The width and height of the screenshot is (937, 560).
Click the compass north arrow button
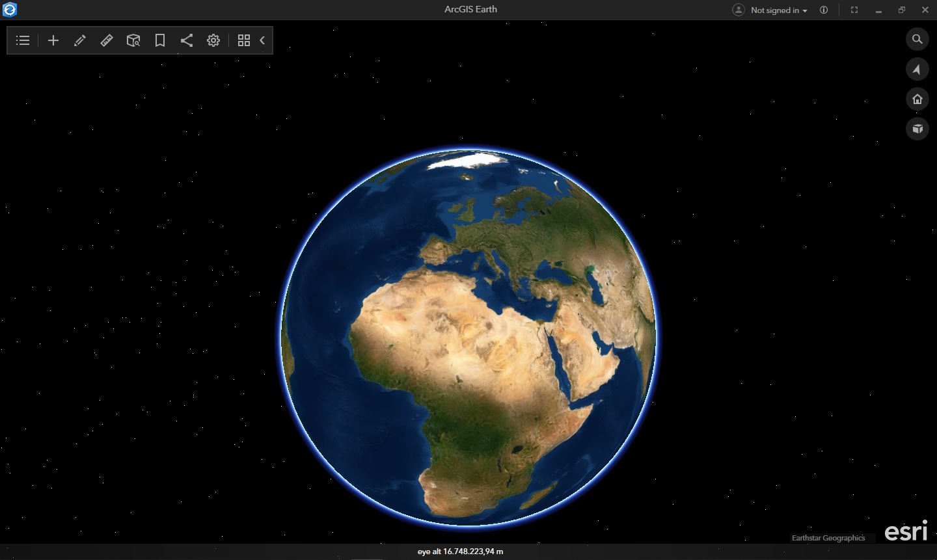coord(917,69)
